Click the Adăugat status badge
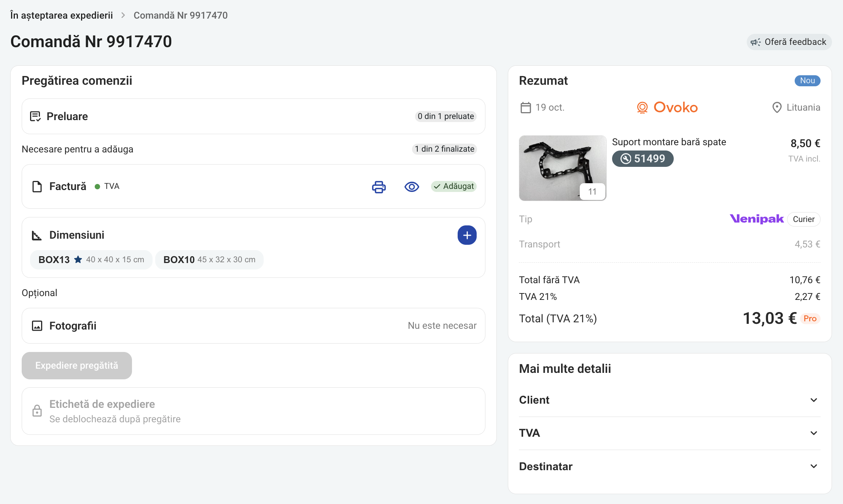Image resolution: width=843 pixels, height=504 pixels. click(x=453, y=186)
